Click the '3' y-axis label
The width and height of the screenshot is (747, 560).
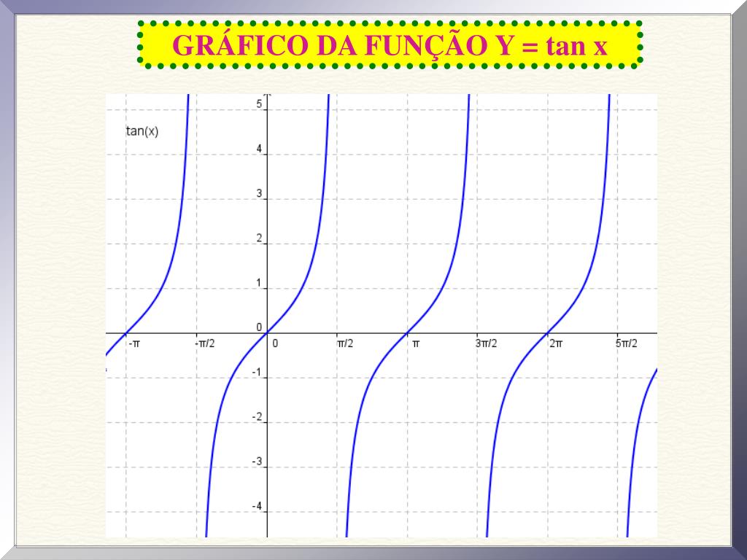point(259,193)
